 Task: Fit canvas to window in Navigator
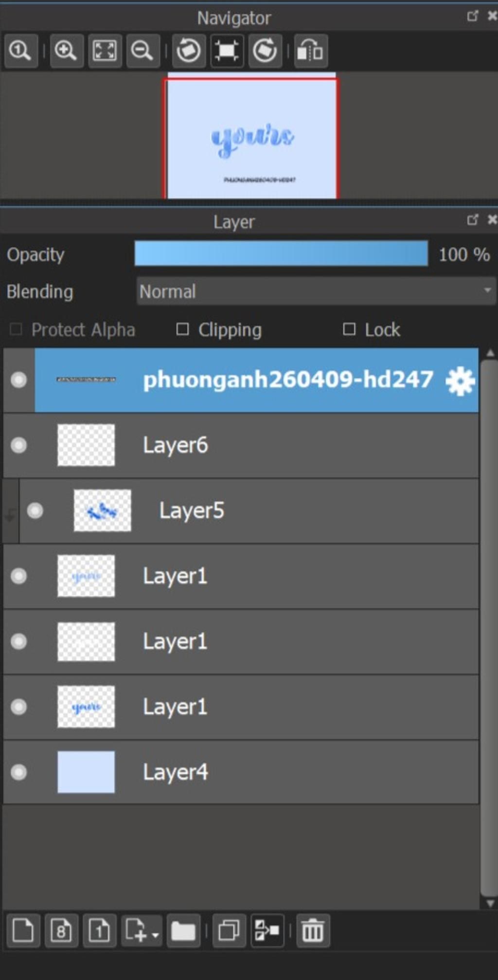(105, 51)
